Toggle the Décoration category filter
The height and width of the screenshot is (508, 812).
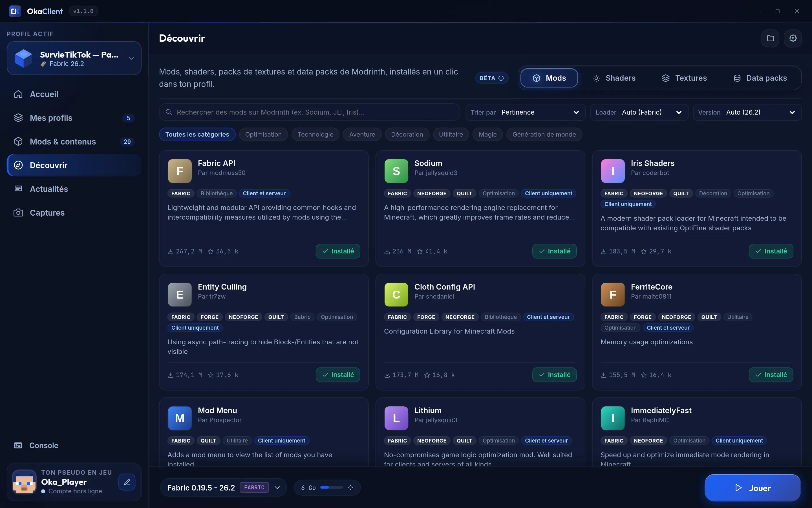point(407,134)
